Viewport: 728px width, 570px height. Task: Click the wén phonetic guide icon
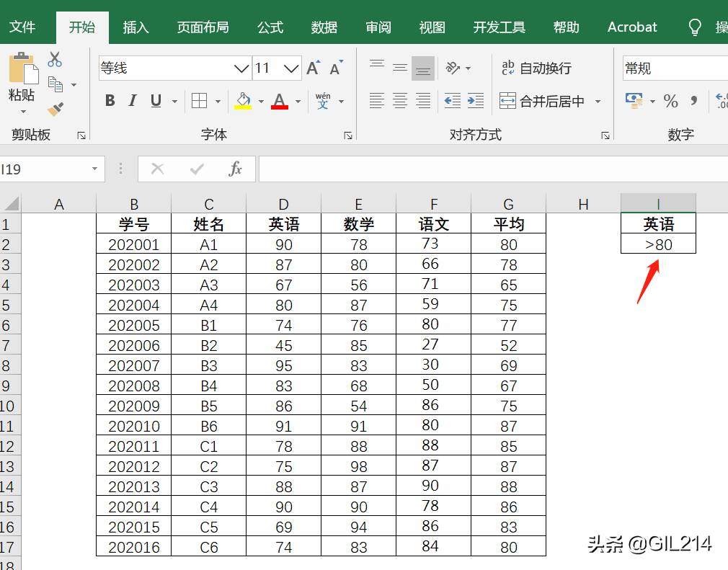click(x=323, y=100)
